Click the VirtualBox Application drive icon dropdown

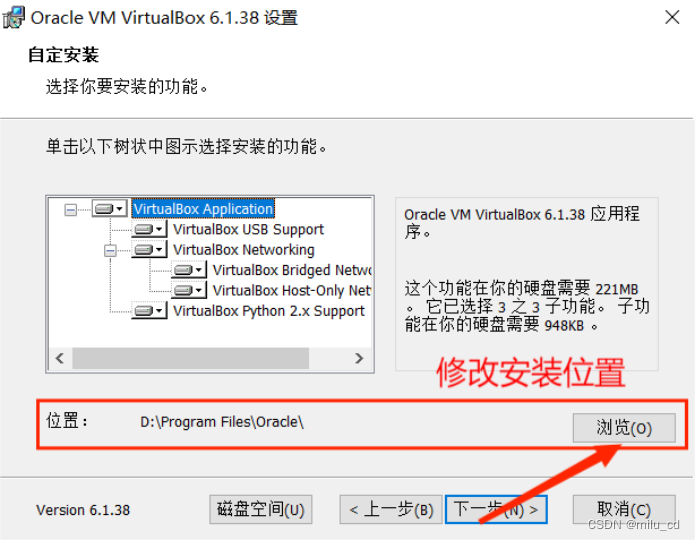pos(110,208)
